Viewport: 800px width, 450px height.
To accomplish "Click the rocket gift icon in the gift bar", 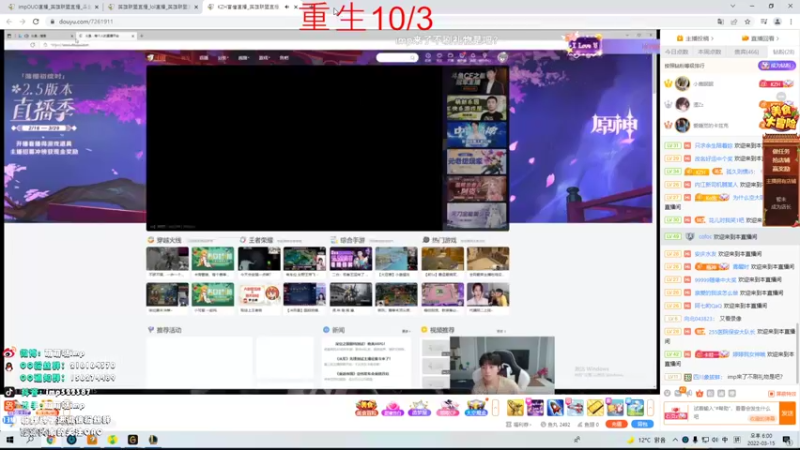I will point(555,408).
